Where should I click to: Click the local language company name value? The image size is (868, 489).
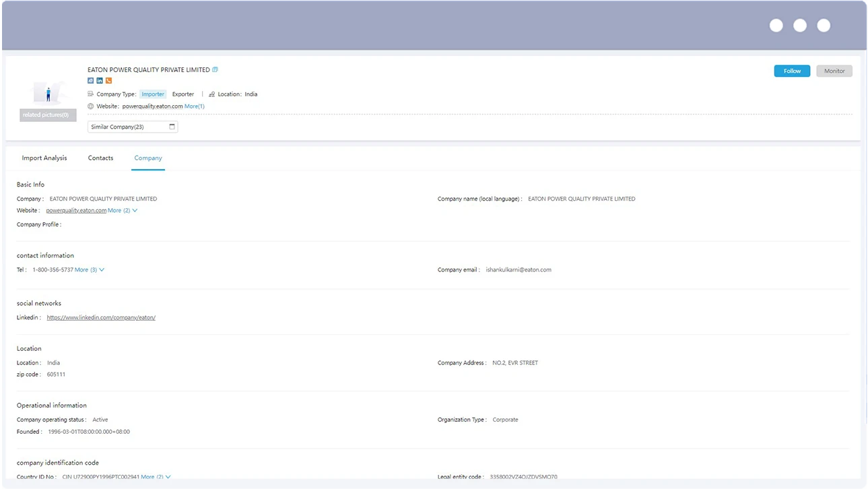pos(582,199)
